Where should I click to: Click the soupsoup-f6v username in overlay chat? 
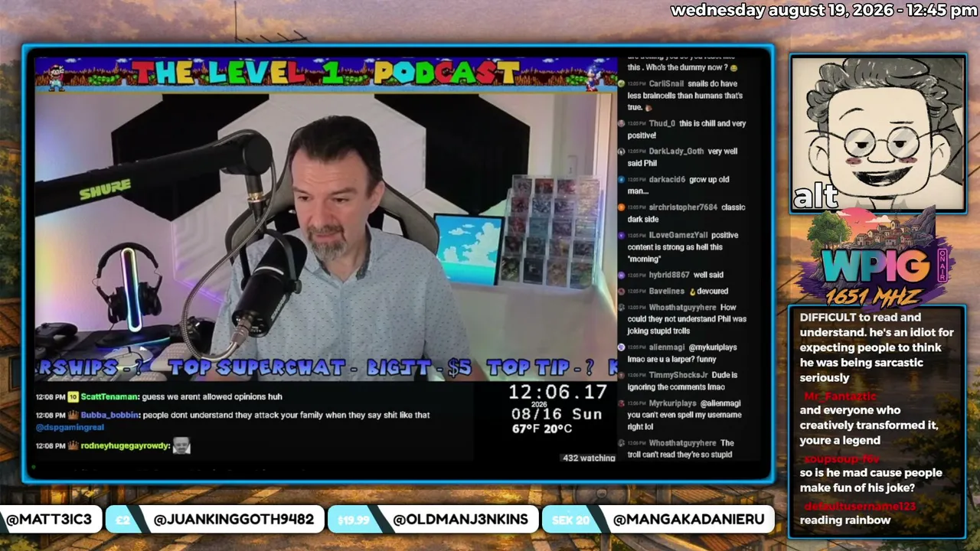[842, 459]
